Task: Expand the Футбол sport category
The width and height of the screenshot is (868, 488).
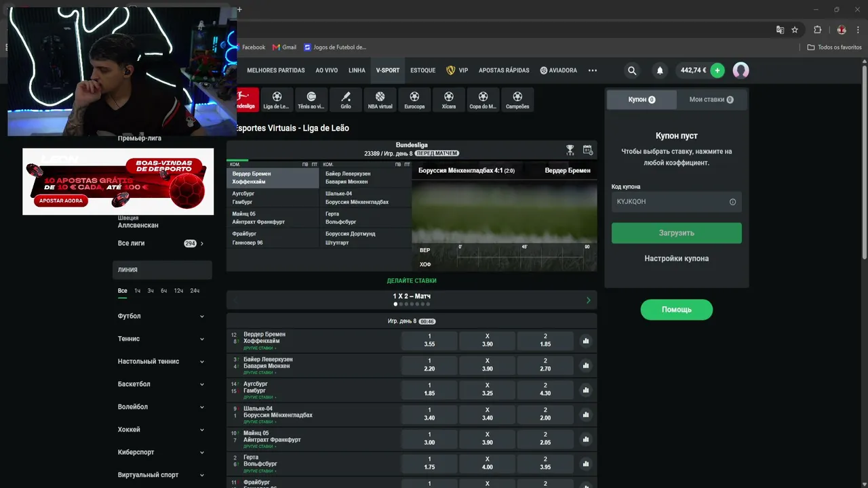Action: (x=161, y=316)
